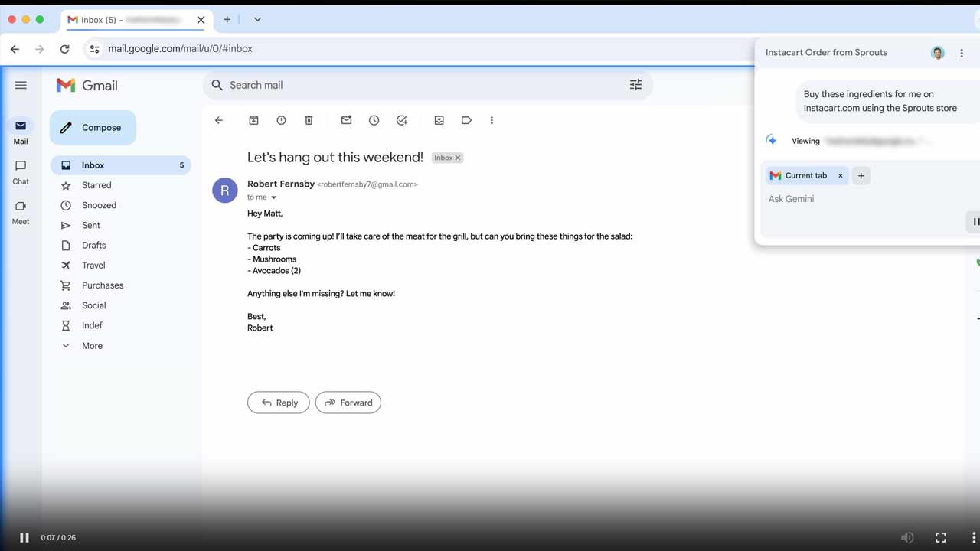
Task: Open the Inbox folder
Action: coord(121,165)
